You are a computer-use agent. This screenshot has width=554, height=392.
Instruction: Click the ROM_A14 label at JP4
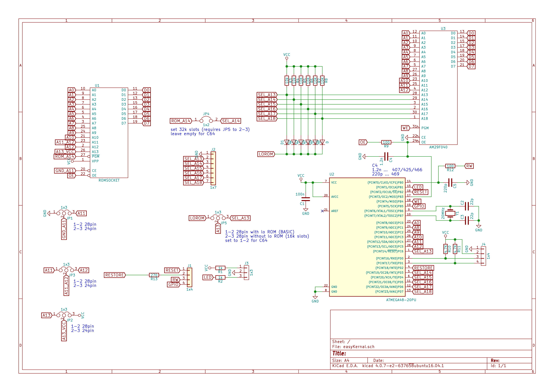click(181, 121)
